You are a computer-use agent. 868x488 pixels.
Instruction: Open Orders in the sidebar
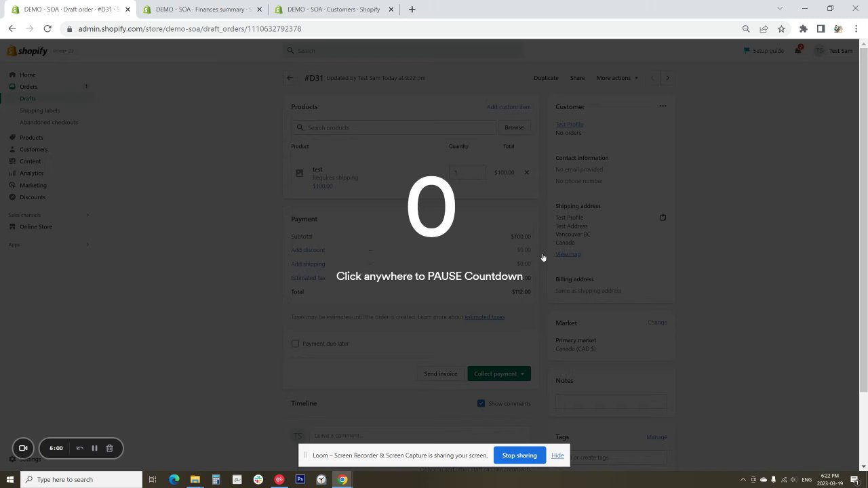28,87
